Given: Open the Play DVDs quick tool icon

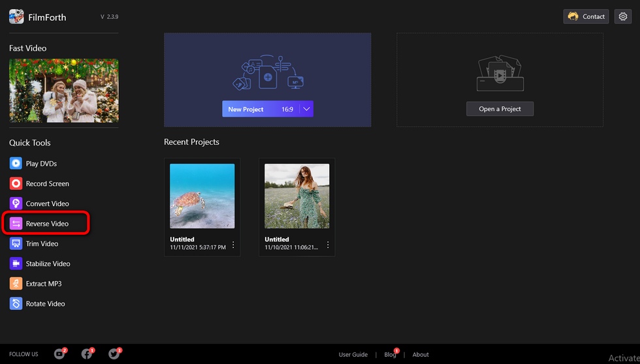Looking at the screenshot, I should tap(16, 164).
